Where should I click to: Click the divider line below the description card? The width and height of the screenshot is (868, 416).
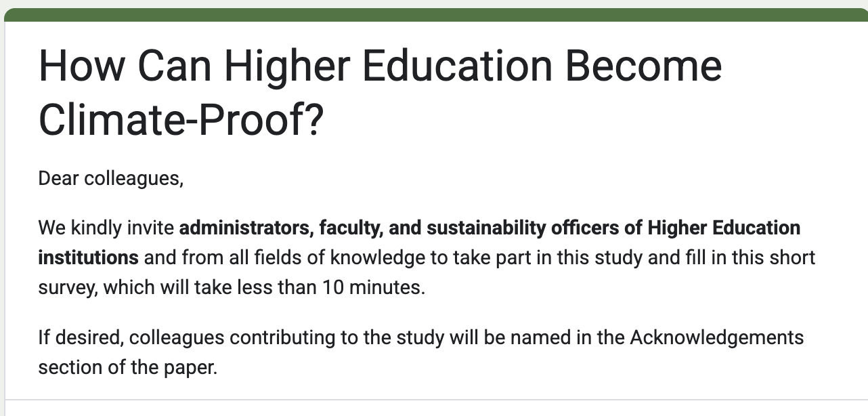click(436, 400)
